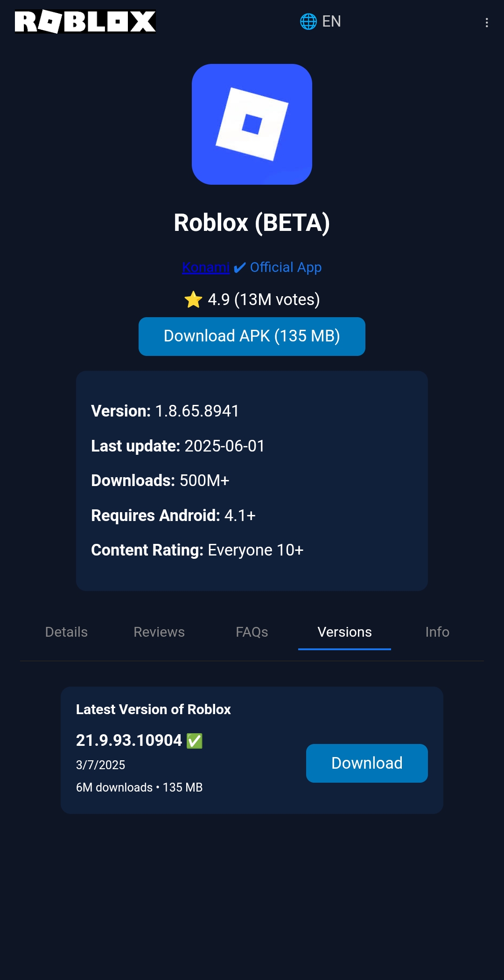Click the Roblox (BETA) app title
504x980 pixels.
click(252, 222)
